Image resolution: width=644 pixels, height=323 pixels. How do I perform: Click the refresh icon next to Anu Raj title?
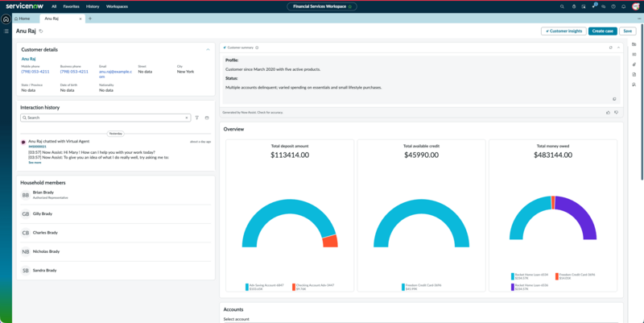[41, 31]
